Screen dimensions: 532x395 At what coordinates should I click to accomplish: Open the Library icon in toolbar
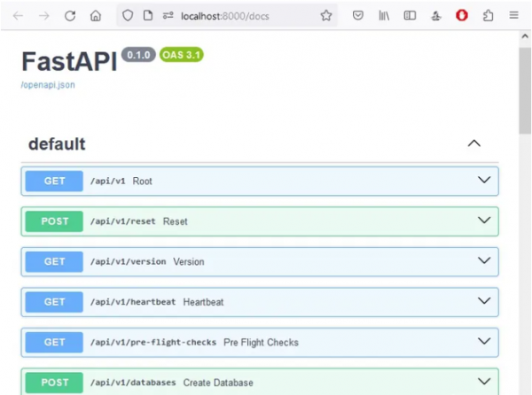[384, 16]
